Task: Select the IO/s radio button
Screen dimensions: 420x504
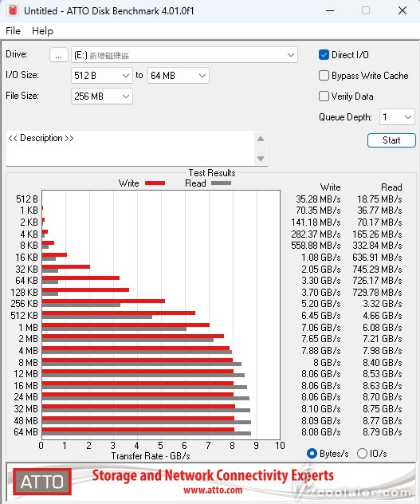Action: 362,453
